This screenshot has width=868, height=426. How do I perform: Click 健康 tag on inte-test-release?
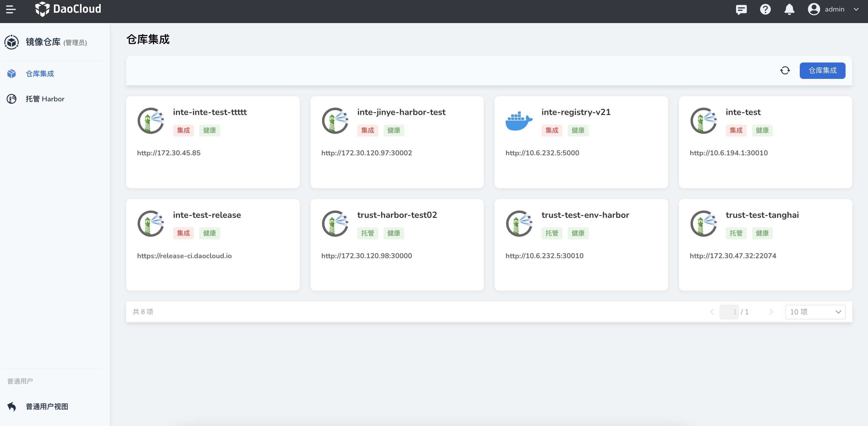(x=210, y=233)
